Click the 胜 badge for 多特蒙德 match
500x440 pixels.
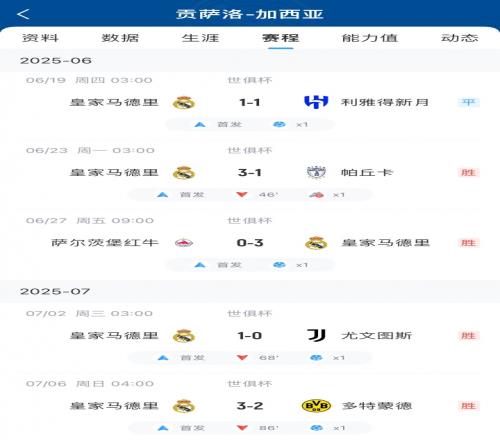468,406
